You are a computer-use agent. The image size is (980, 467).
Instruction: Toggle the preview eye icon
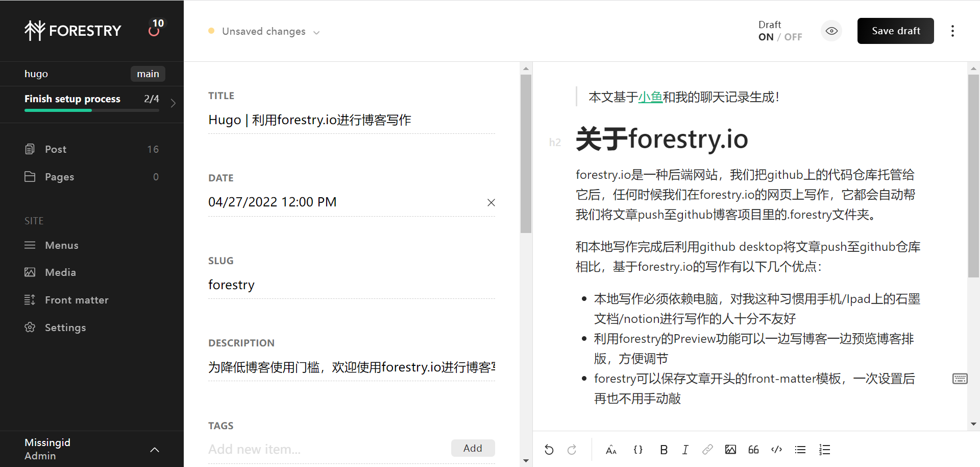(831, 31)
